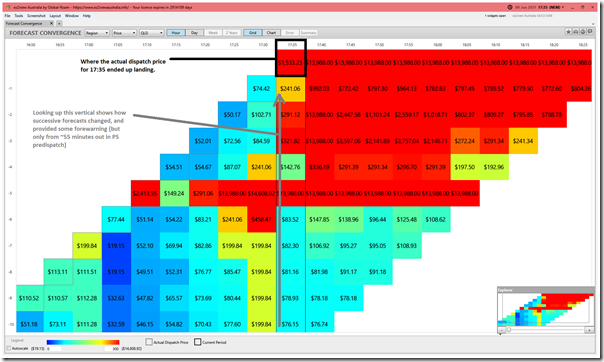The image size is (604, 362).
Task: Toggle Current Period legend box
Action: click(198, 342)
